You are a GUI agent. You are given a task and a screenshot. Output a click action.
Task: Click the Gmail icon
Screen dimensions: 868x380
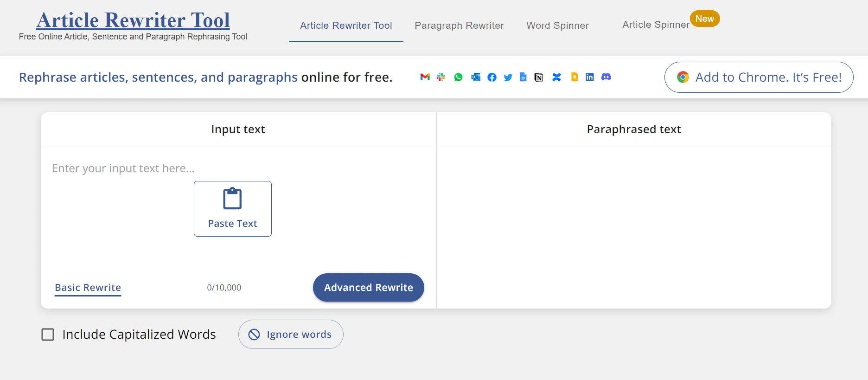coord(425,77)
